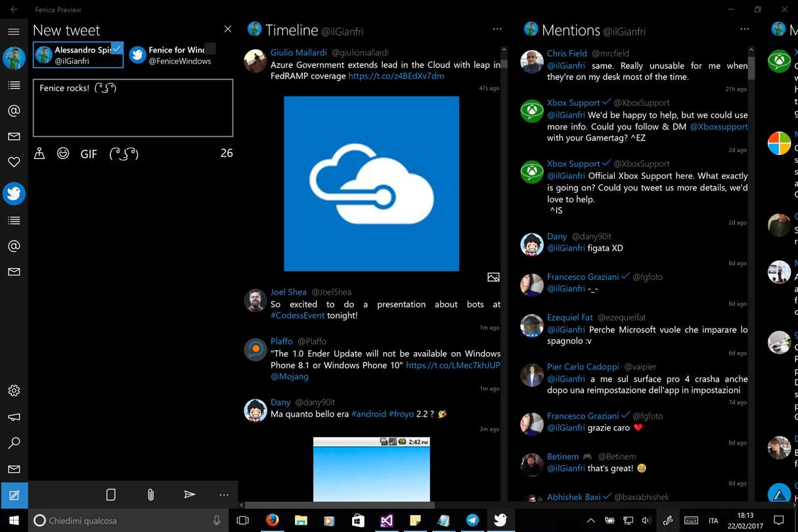Viewport: 798px width, 532px height.
Task: Open #froyo hashtag in Dany tweet
Action: 401,414
